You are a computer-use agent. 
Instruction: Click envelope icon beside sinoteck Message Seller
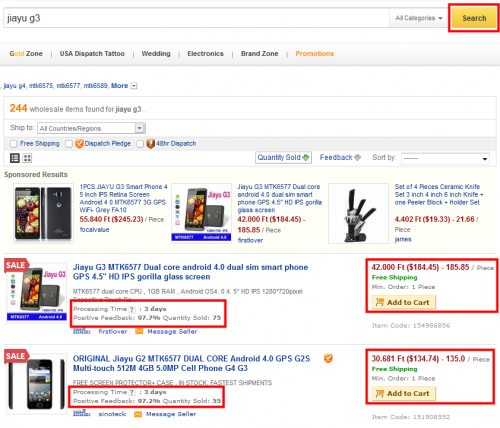pyautogui.click(x=138, y=414)
